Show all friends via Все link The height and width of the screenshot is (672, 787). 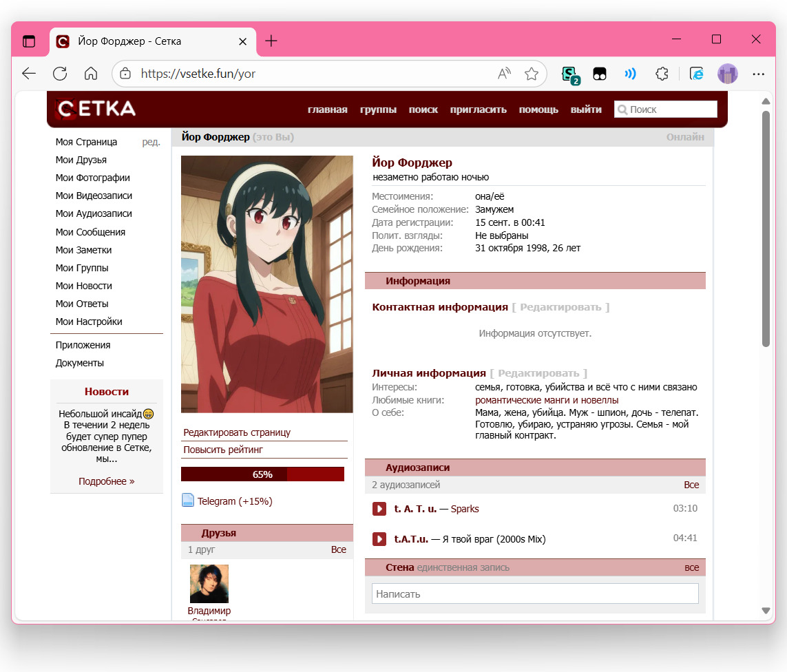click(338, 549)
